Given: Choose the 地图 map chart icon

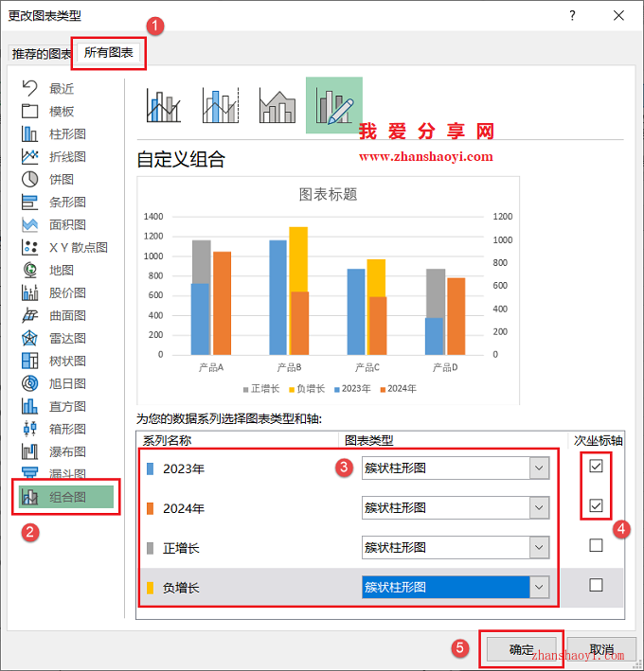Looking at the screenshot, I should click(x=30, y=270).
